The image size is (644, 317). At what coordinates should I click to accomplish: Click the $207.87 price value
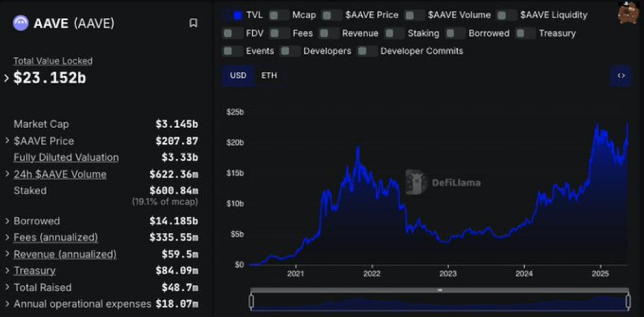[x=177, y=141]
